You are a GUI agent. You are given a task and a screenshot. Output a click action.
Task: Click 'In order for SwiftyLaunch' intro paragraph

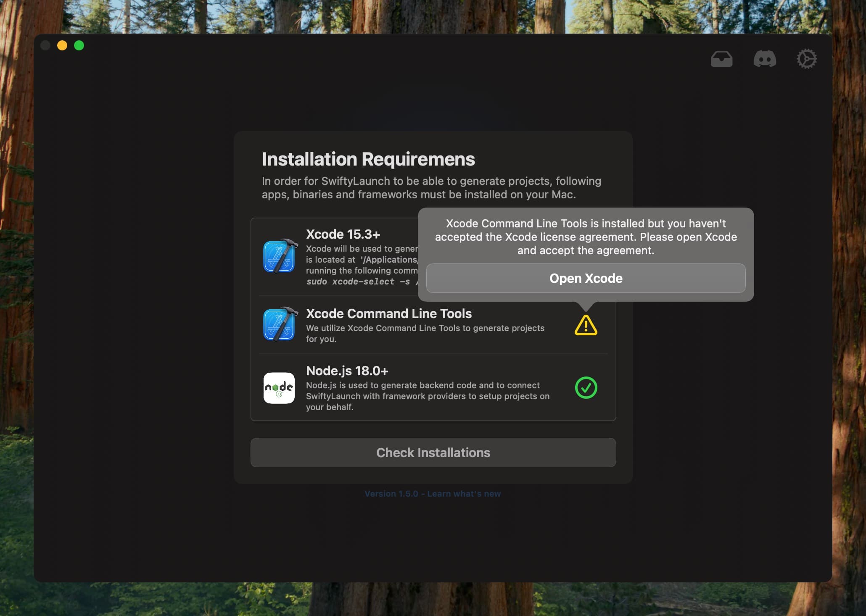point(431,188)
